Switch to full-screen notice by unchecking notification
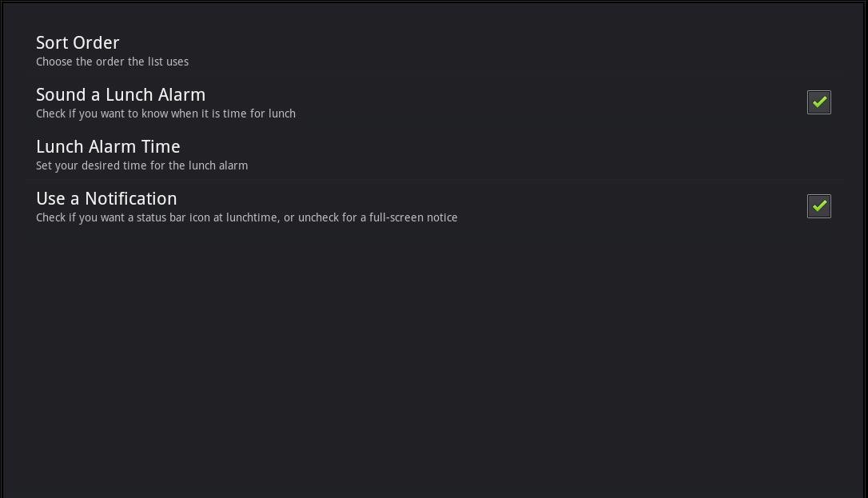This screenshot has height=498, width=868. [x=818, y=206]
